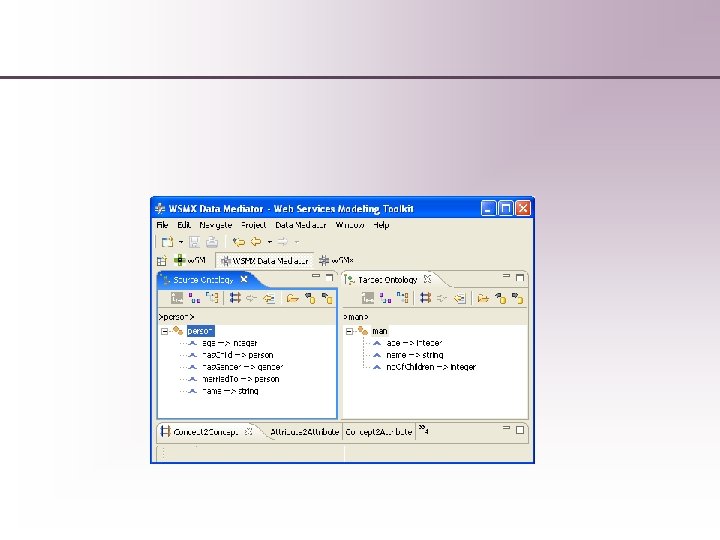
Task: Open the Back history dropdown arrow
Action: [x=270, y=242]
